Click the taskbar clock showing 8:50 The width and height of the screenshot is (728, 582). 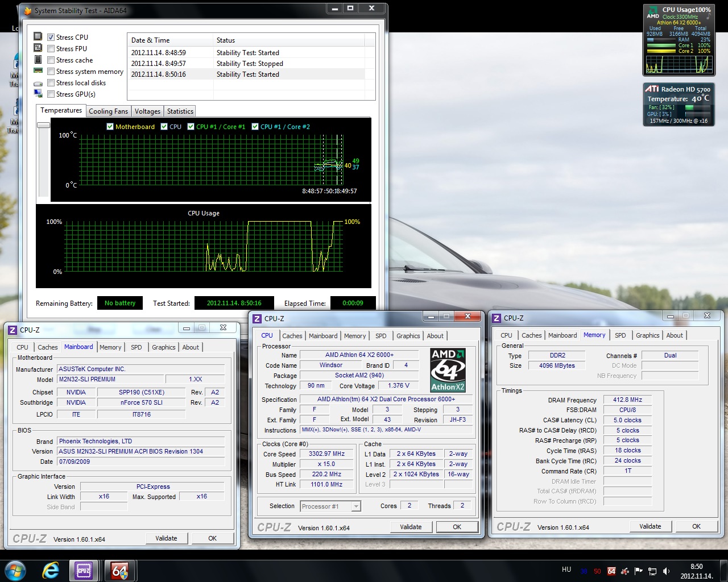[x=696, y=571]
